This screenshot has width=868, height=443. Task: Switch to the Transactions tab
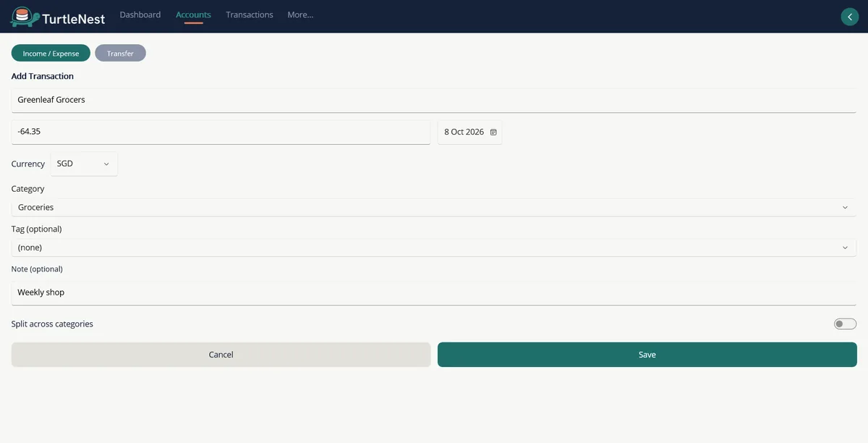pyautogui.click(x=250, y=14)
